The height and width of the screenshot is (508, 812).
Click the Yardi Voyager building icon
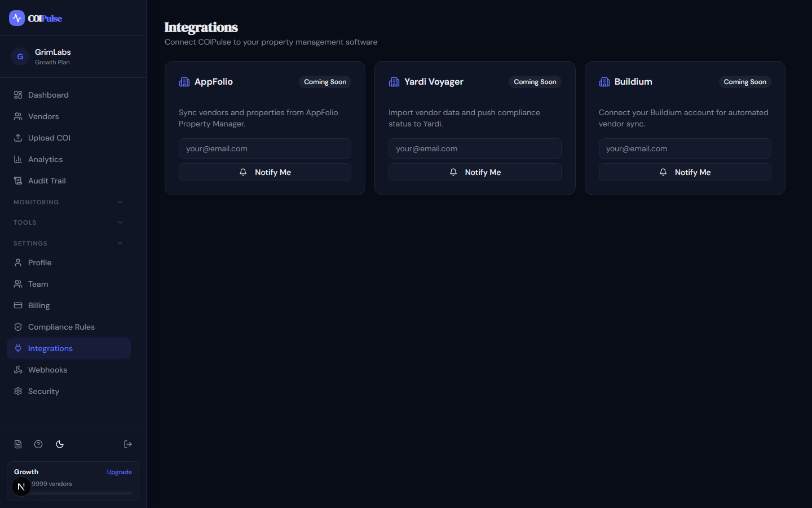point(394,82)
